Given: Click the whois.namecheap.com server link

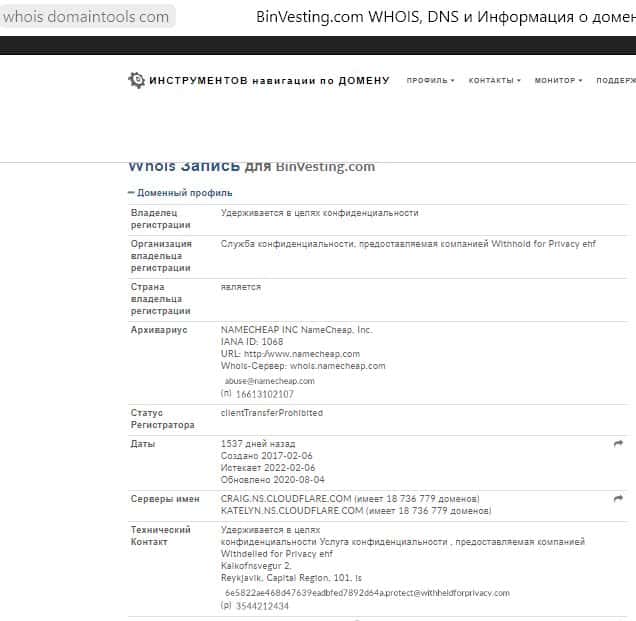Looking at the screenshot, I should [337, 365].
